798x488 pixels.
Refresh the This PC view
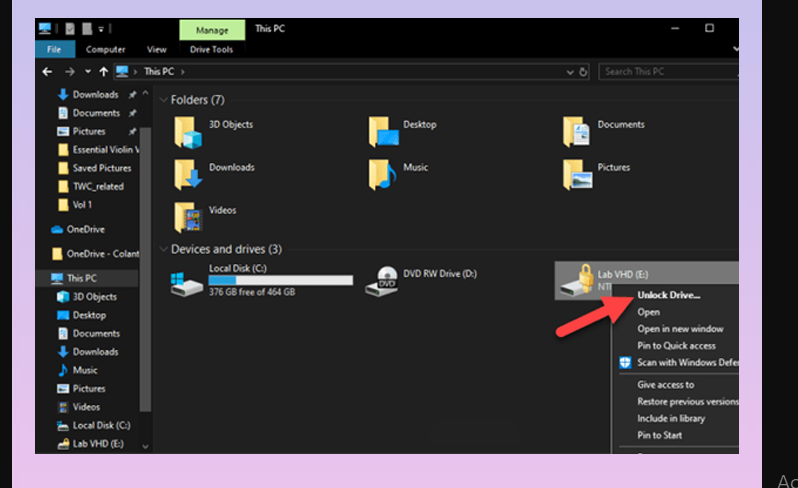click(x=583, y=72)
